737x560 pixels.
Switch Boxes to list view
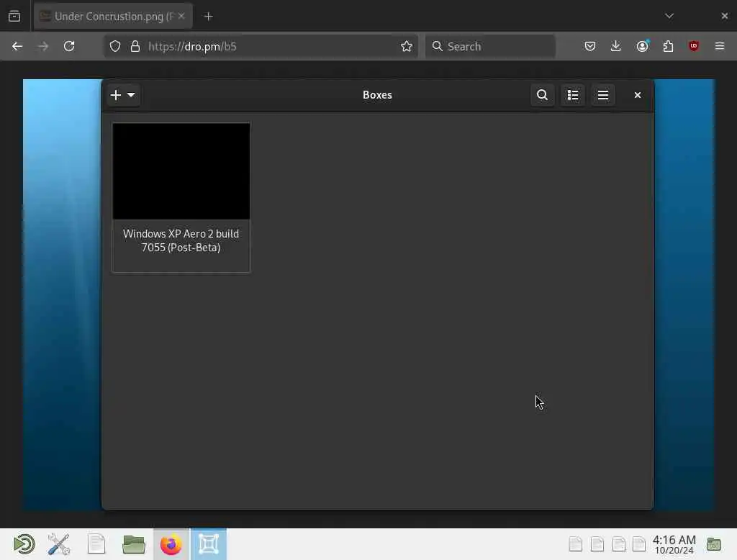tap(572, 95)
